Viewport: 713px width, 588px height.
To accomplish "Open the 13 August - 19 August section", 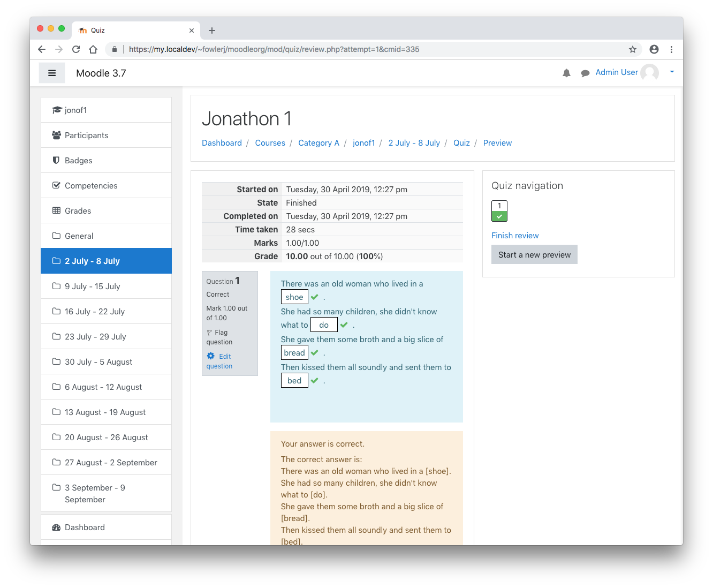I will click(x=106, y=412).
